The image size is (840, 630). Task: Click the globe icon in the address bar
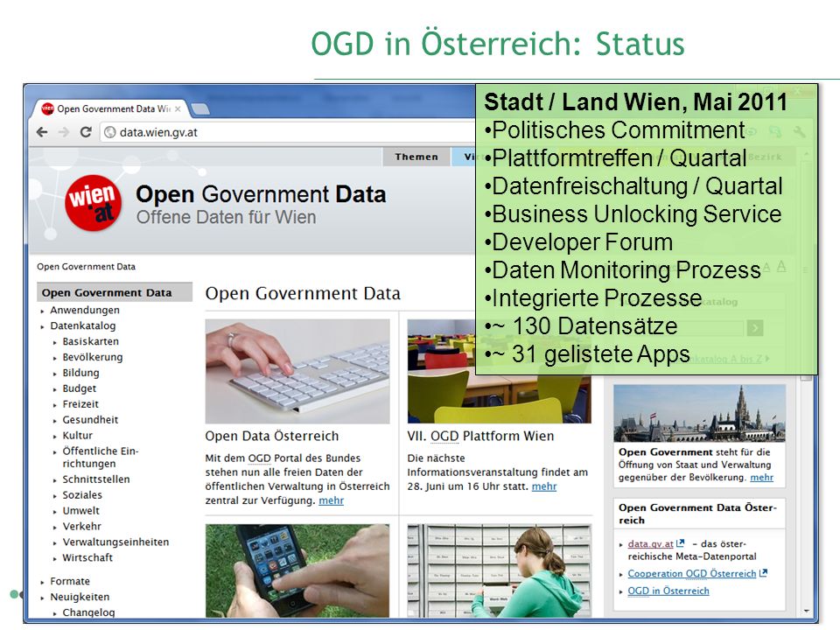pos(110,132)
